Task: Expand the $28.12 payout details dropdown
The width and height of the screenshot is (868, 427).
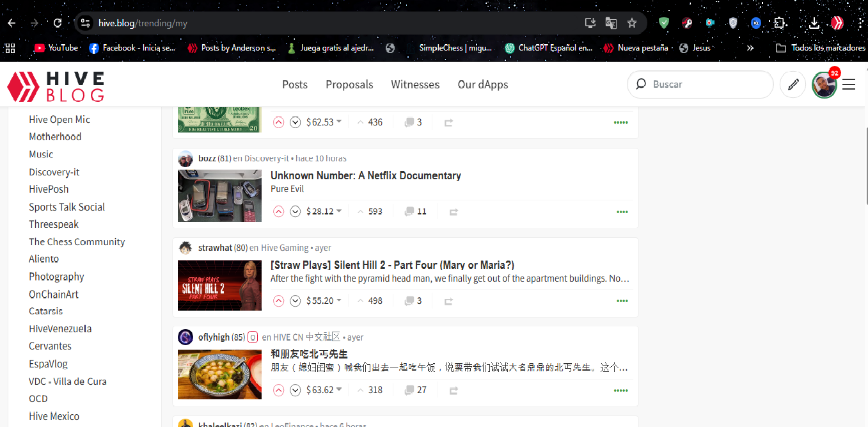Action: click(x=339, y=211)
